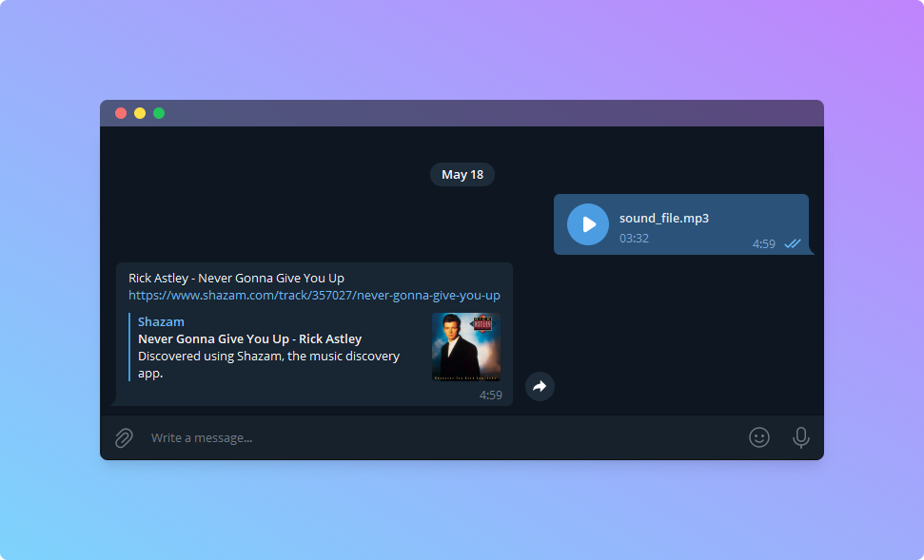
Task: Close the window with the red button
Action: [121, 113]
